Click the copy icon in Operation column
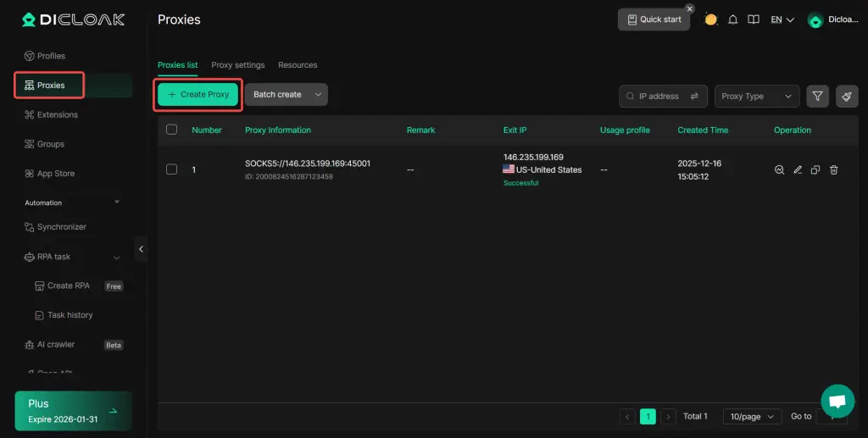 point(815,170)
